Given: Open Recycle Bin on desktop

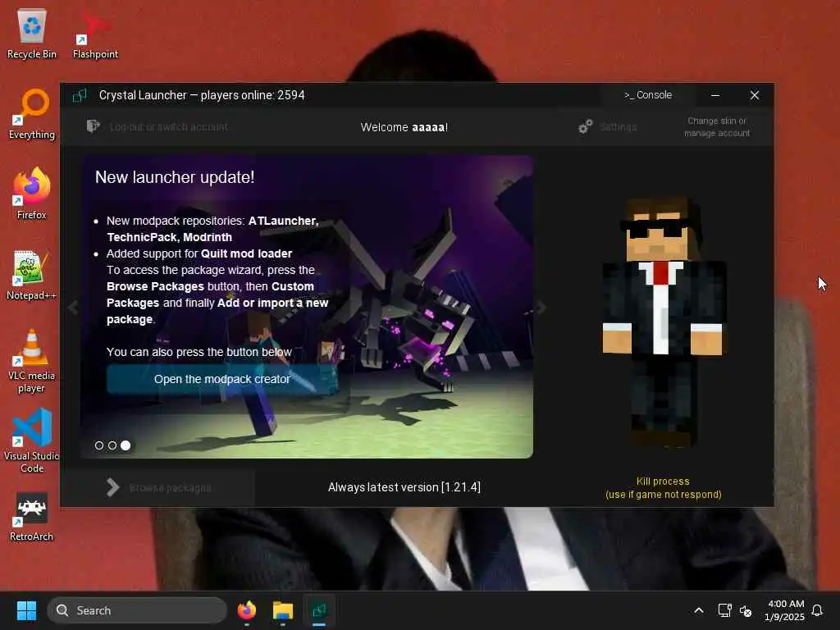Looking at the screenshot, I should 32,34.
